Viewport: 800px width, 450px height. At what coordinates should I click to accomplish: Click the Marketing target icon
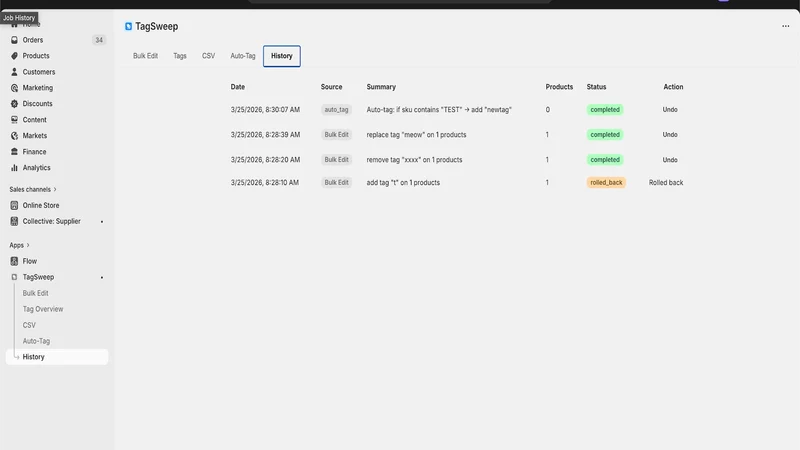point(14,88)
